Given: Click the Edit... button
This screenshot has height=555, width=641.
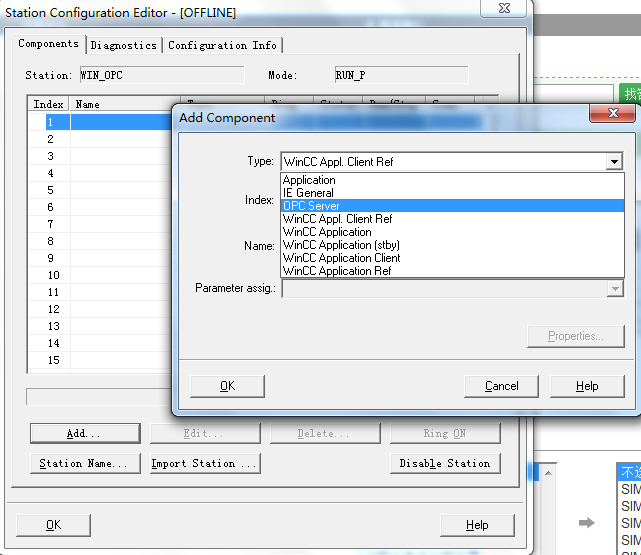Looking at the screenshot, I should (205, 433).
